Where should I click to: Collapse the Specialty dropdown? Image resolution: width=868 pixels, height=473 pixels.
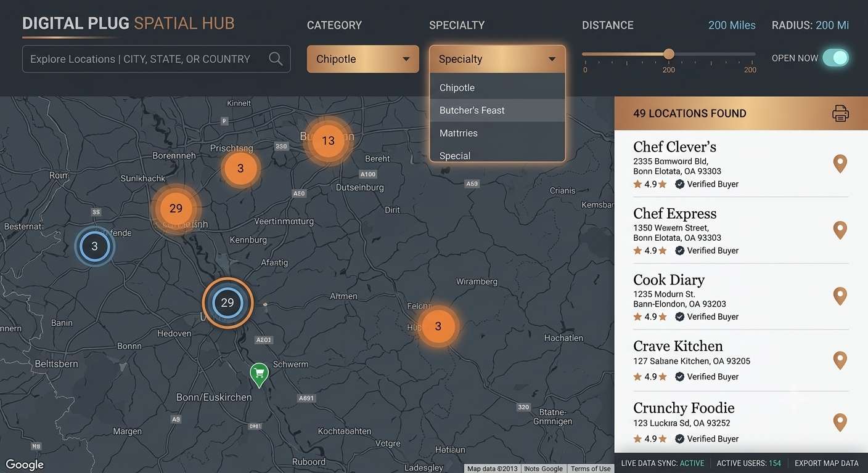[497, 59]
